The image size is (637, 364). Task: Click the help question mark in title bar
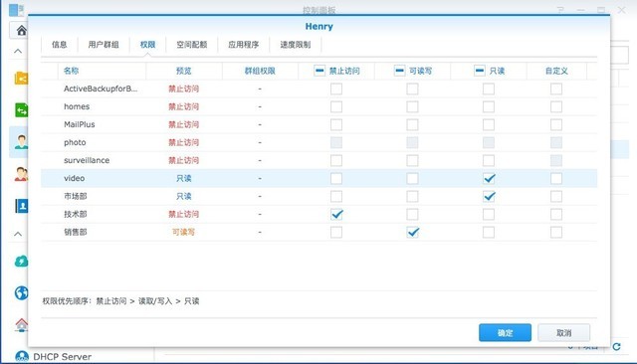[560, 10]
